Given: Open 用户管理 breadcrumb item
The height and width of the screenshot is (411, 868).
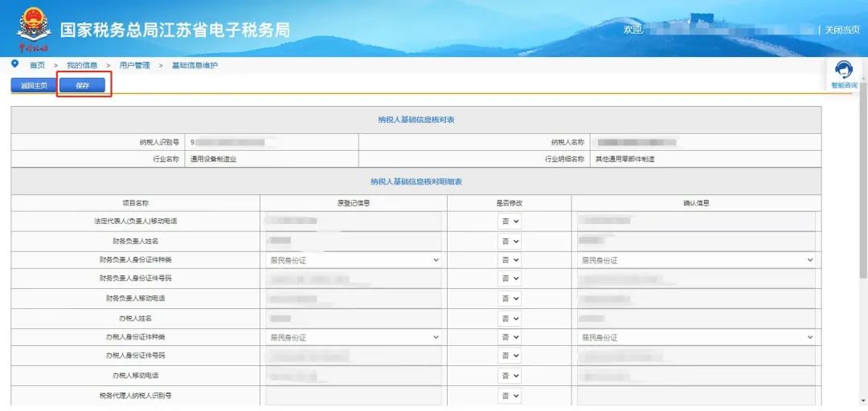Looking at the screenshot, I should (134, 65).
